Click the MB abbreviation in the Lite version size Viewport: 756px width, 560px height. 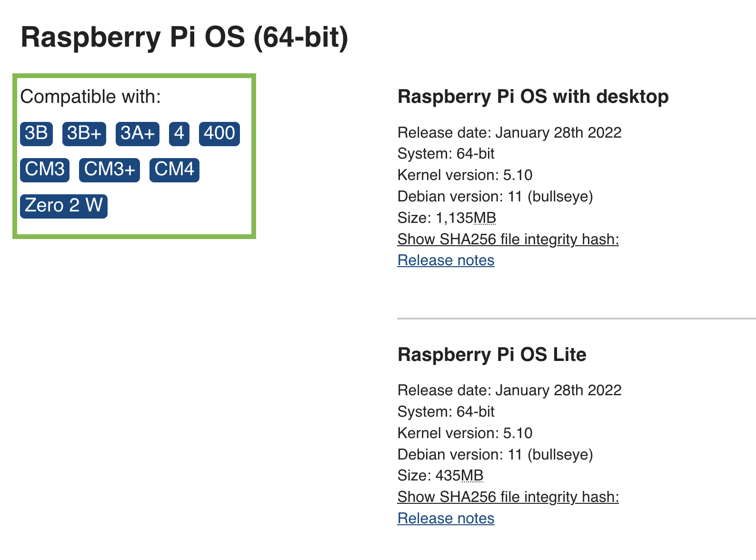473,475
